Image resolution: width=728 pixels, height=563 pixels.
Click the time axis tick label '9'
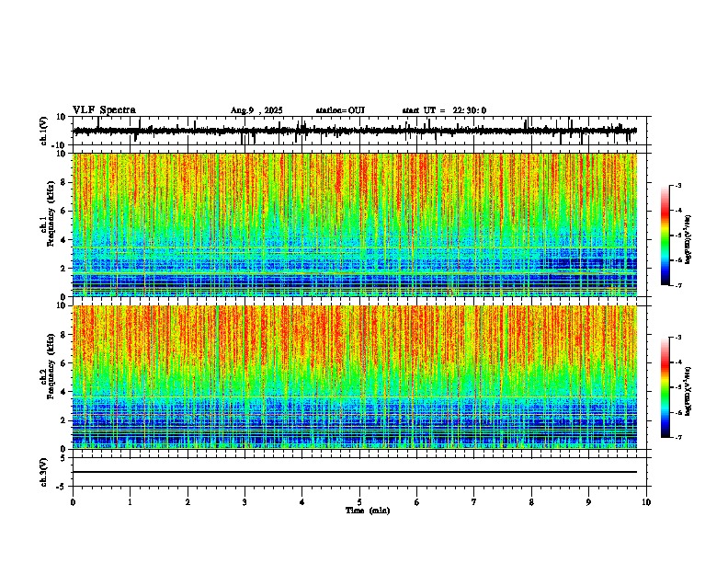coord(588,502)
